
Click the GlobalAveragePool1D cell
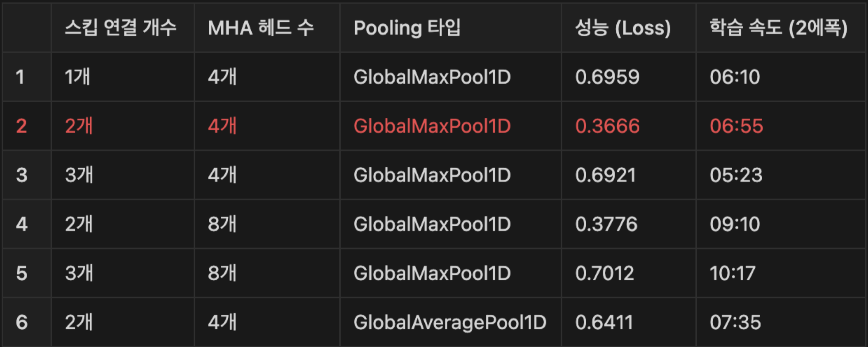pos(450,322)
